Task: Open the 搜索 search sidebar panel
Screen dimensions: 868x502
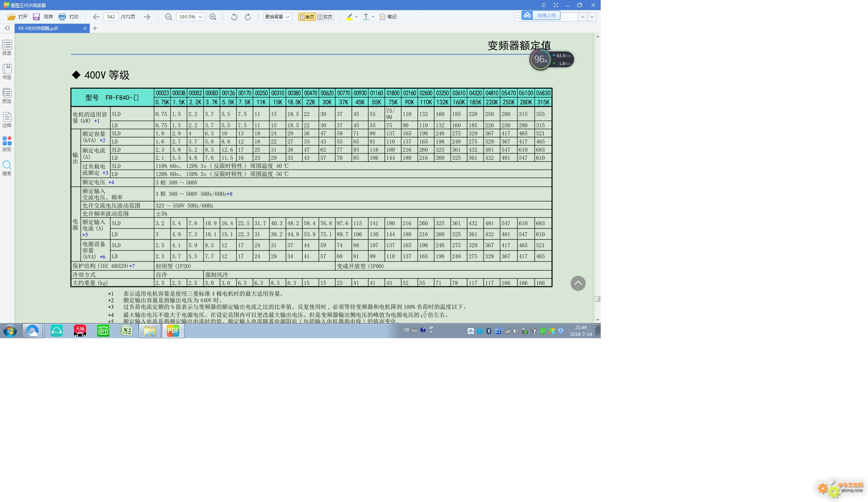Action: point(7,168)
